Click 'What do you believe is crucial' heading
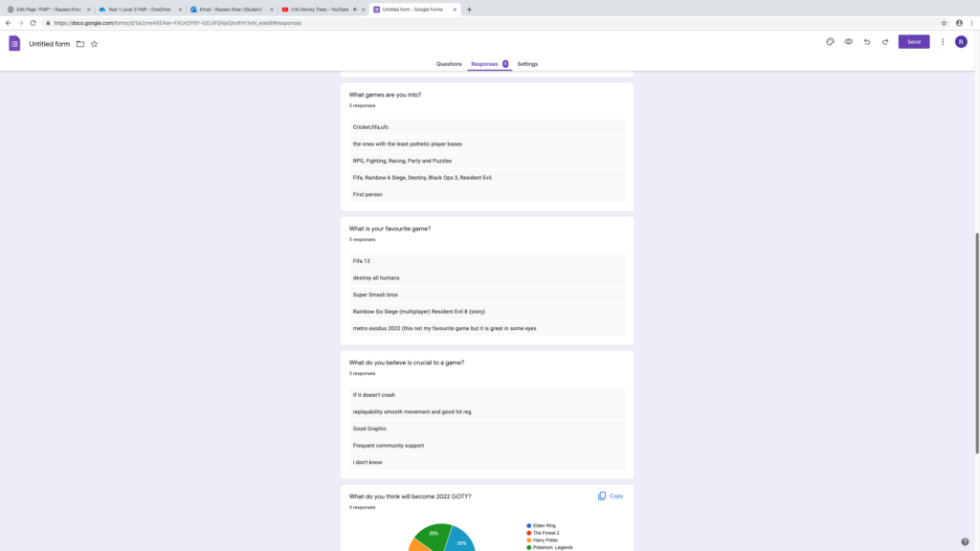The width and height of the screenshot is (980, 551). coord(407,363)
